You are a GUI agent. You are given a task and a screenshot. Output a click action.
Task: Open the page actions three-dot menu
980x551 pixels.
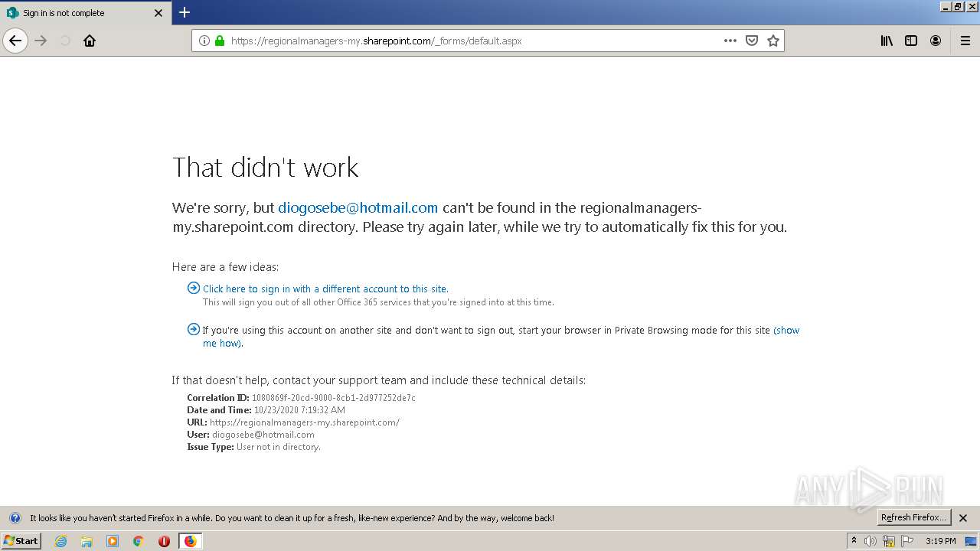click(x=730, y=41)
